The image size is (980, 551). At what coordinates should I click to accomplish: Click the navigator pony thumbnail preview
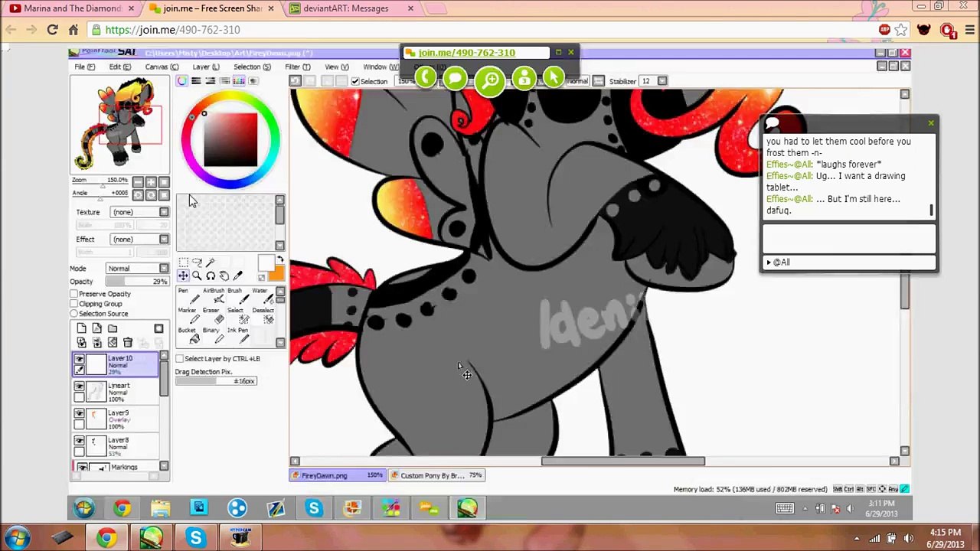coord(119,125)
